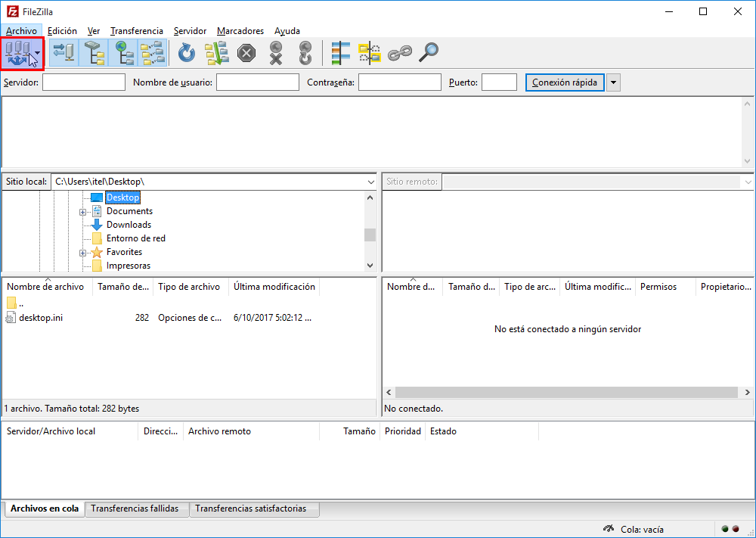Search remote files magnifier icon
The image size is (756, 538).
[x=429, y=53]
